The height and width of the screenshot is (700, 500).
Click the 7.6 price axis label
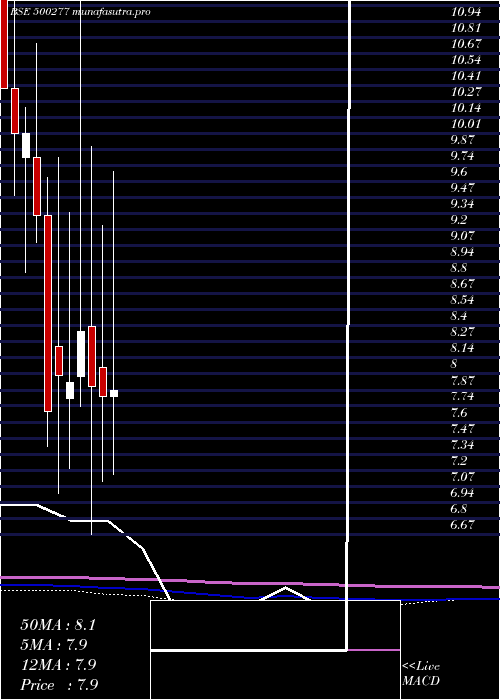[x=459, y=412]
